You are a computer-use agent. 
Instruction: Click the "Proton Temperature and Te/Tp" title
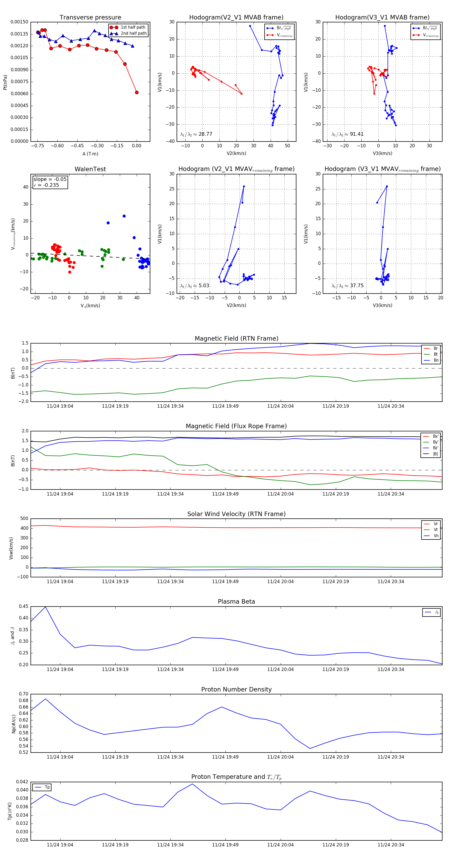point(236,777)
